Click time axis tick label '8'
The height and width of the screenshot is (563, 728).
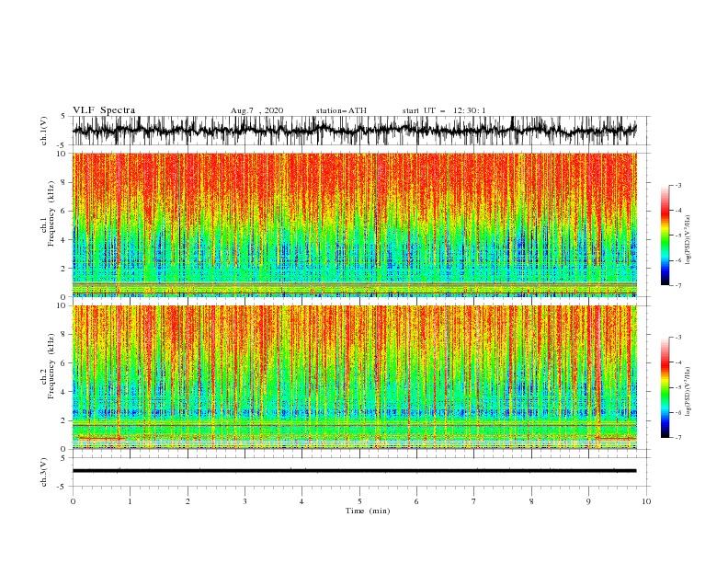pyautogui.click(x=531, y=501)
